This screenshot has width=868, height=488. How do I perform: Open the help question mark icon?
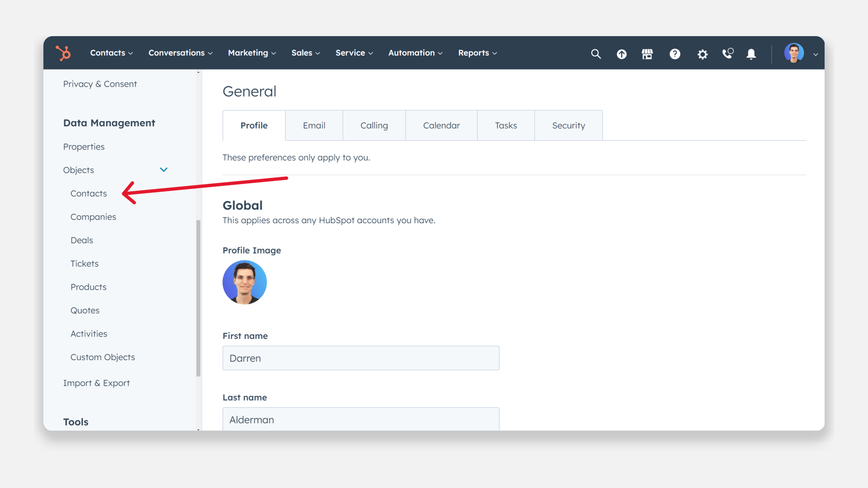675,54
